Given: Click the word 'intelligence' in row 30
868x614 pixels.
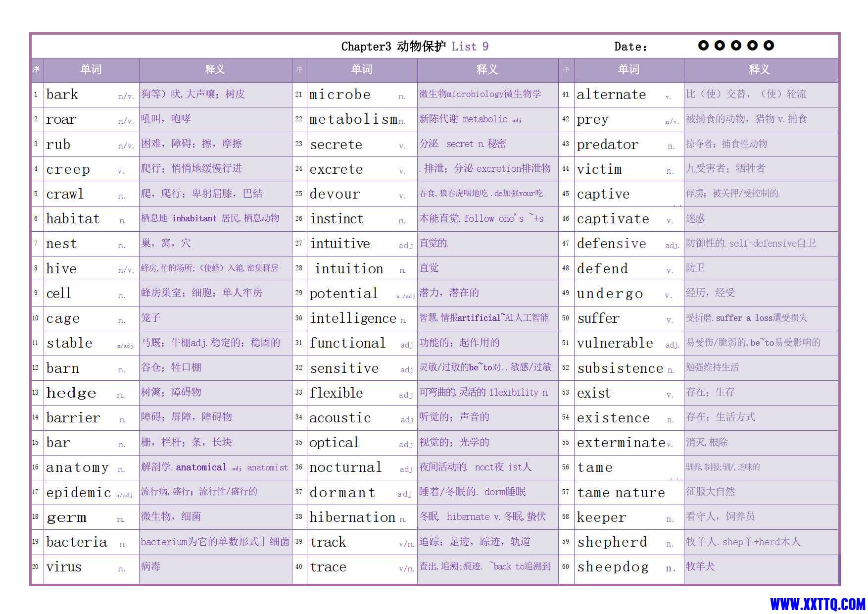Looking at the screenshot, I should pyautogui.click(x=353, y=318).
